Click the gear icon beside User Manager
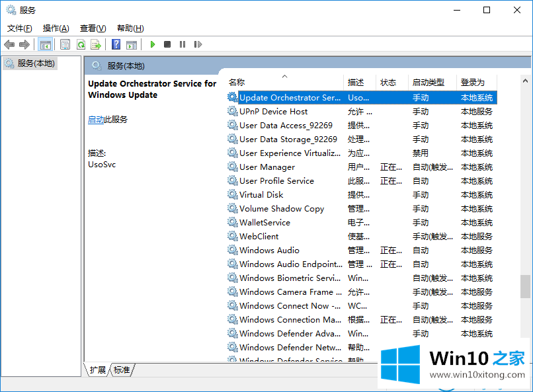This screenshot has width=533, height=392. pyautogui.click(x=233, y=167)
